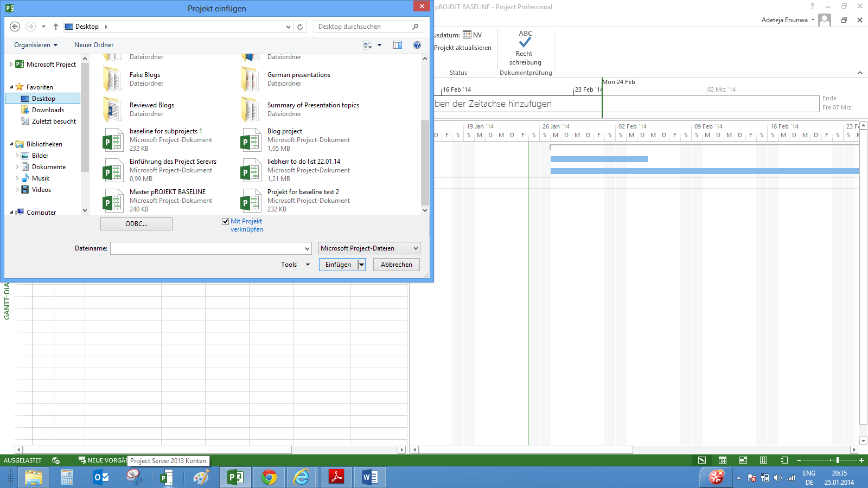Open the Dateiname combo box dropdown
This screenshot has height=488, width=868.
click(x=307, y=248)
